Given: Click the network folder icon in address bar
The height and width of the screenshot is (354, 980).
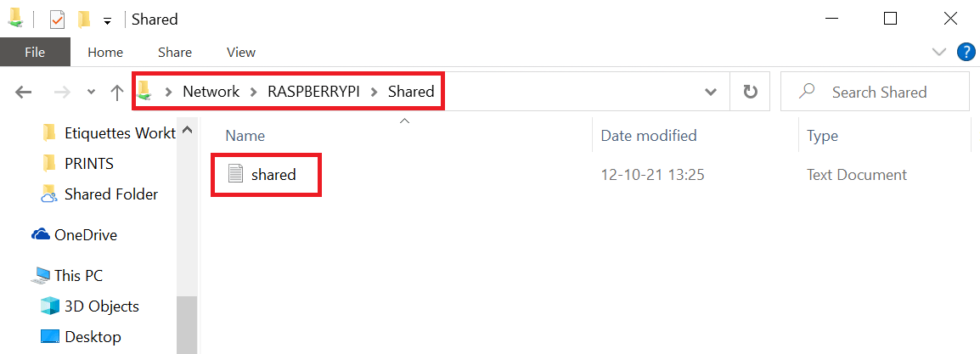Looking at the screenshot, I should click(145, 91).
